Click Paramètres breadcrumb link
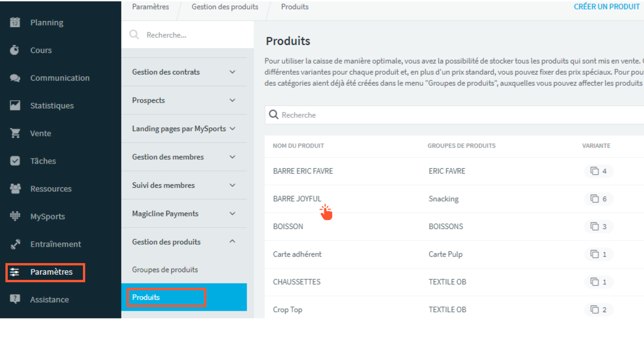The height and width of the screenshot is (362, 644). pos(151,7)
